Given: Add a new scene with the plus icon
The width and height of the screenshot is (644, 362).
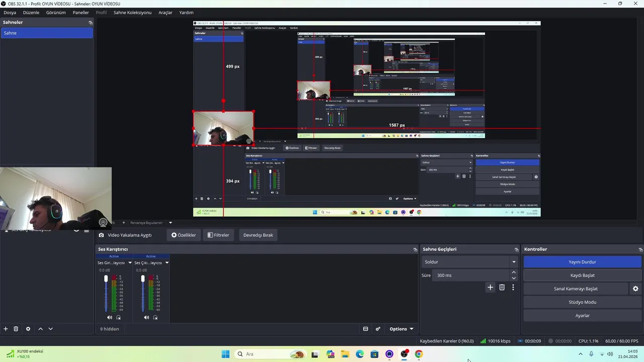Looking at the screenshot, I should (x=6, y=329).
